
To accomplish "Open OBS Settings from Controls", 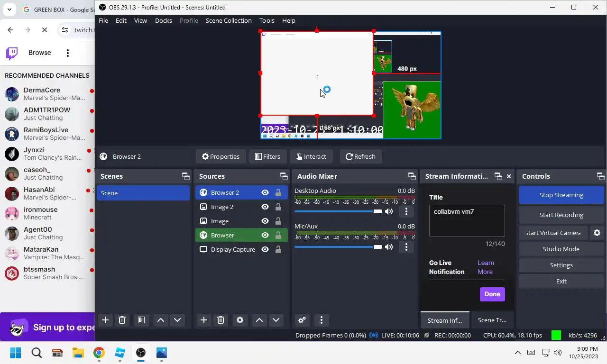I will coord(561,265).
